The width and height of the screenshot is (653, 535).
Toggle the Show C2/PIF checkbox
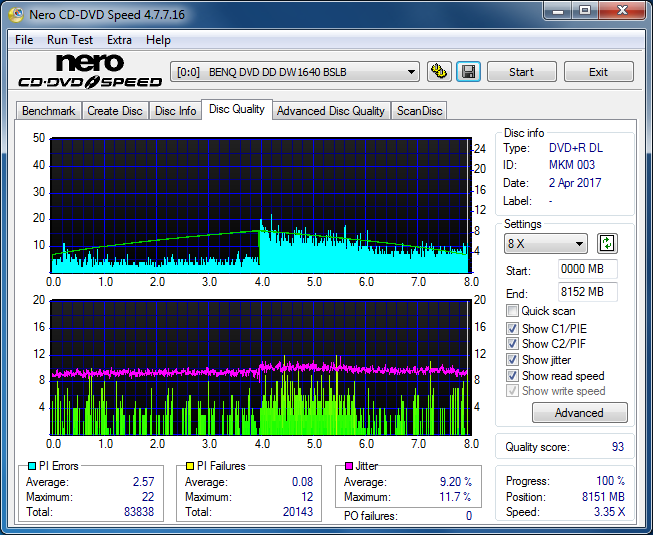coord(512,344)
